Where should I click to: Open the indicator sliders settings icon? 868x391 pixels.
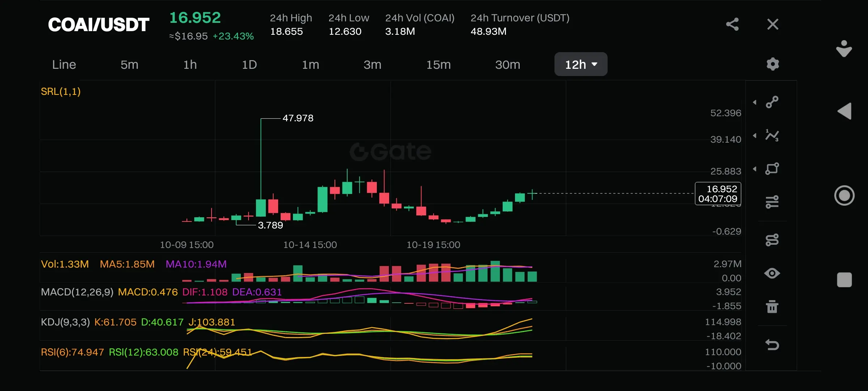[772, 202]
